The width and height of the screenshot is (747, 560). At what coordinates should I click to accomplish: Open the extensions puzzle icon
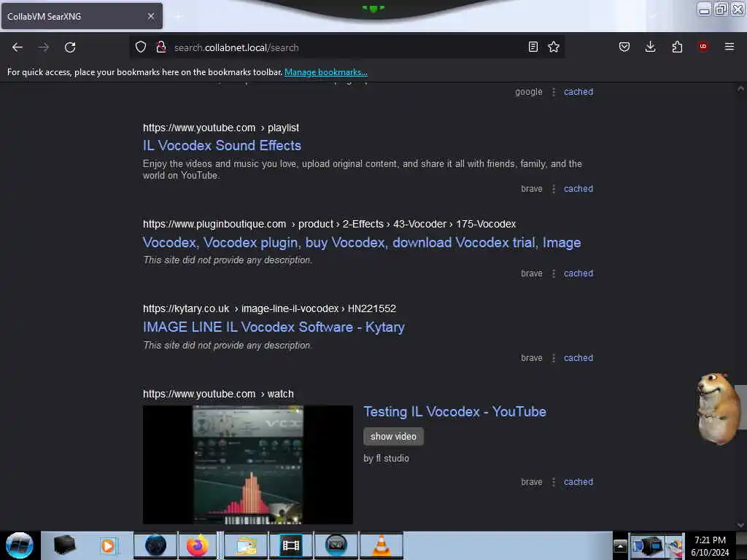coord(677,47)
